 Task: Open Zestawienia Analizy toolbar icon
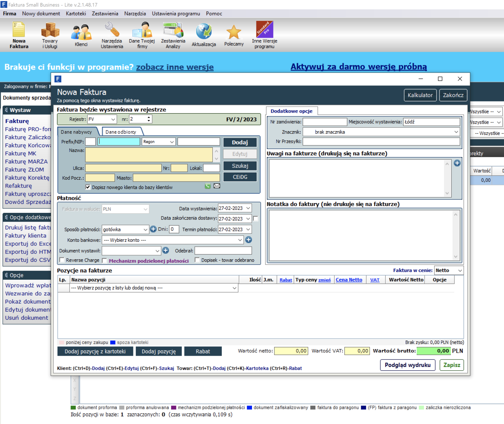coord(173,35)
